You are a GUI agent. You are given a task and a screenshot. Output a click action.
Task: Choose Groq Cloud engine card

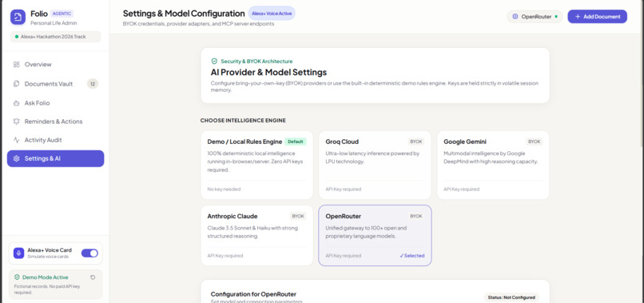tap(375, 165)
